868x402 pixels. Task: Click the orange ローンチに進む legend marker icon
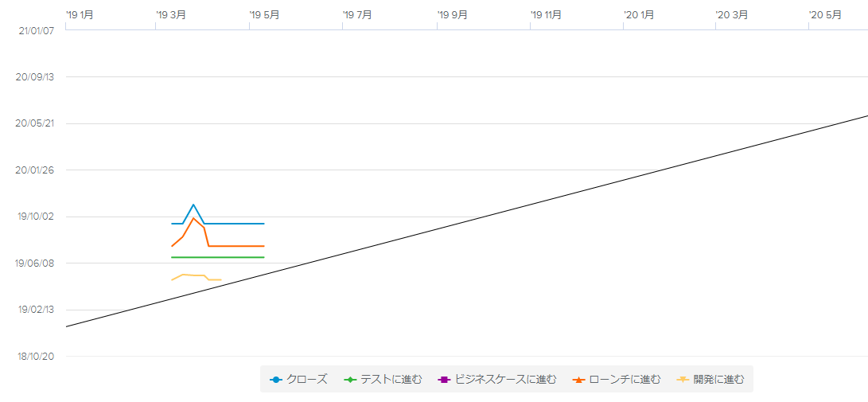point(578,380)
